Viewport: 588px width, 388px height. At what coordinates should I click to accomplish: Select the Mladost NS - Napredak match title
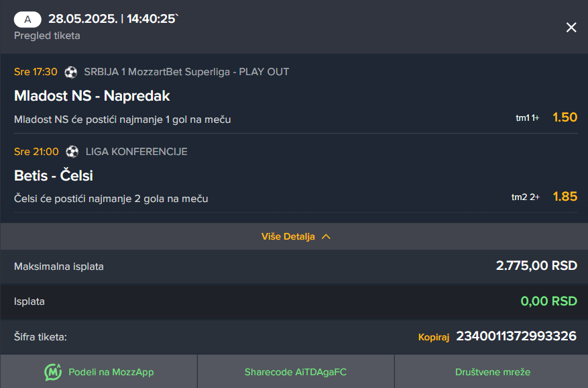click(x=92, y=96)
